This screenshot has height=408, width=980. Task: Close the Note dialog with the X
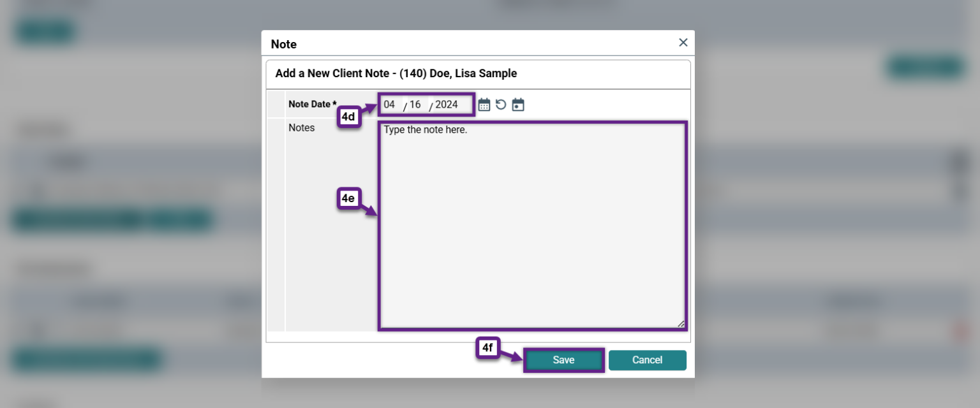tap(683, 43)
